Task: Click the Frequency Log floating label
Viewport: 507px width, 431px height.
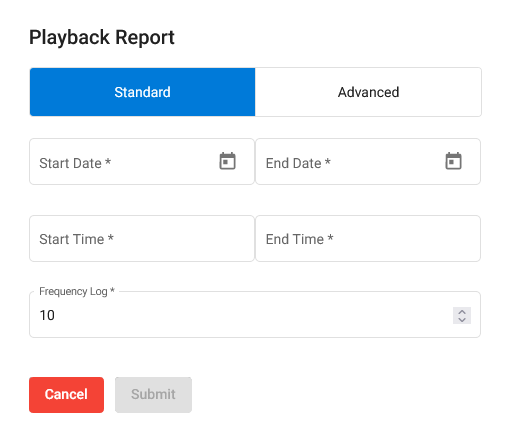Action: point(77,291)
